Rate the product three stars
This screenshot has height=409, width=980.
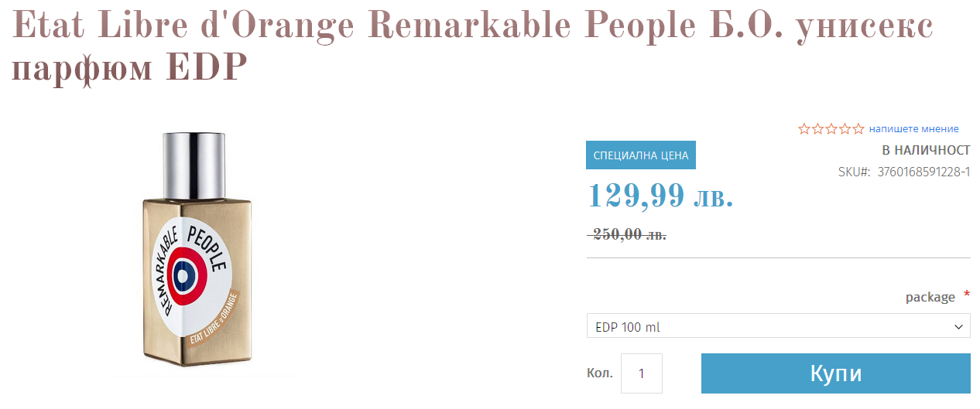(x=831, y=129)
